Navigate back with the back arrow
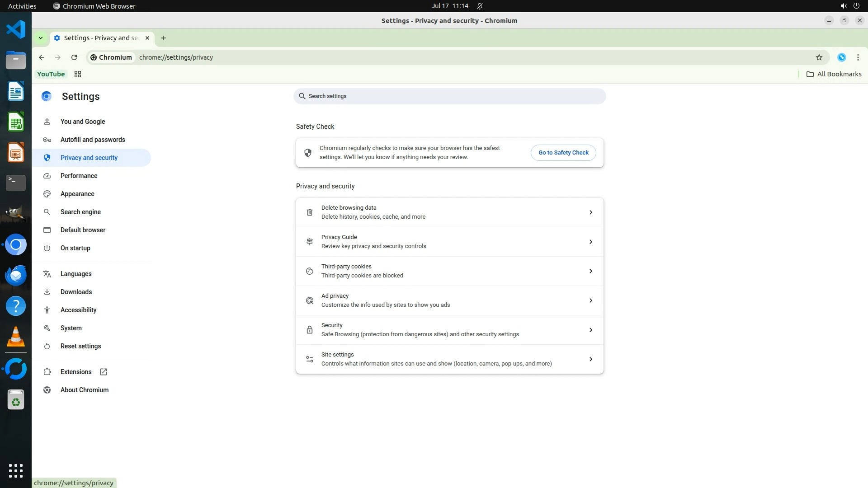 tap(42, 57)
